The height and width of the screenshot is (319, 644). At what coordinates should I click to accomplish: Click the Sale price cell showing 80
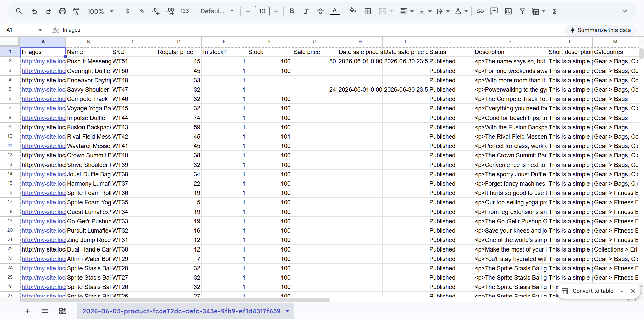tap(315, 61)
